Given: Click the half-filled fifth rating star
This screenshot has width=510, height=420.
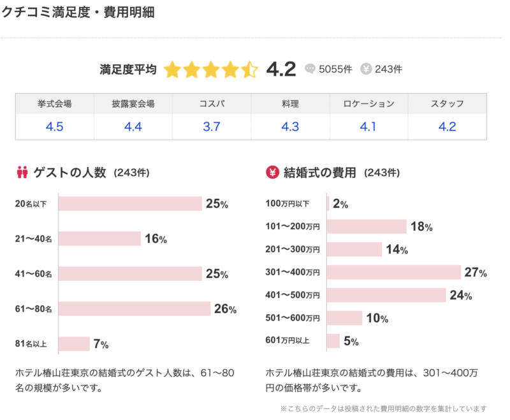Looking at the screenshot, I should (x=249, y=69).
